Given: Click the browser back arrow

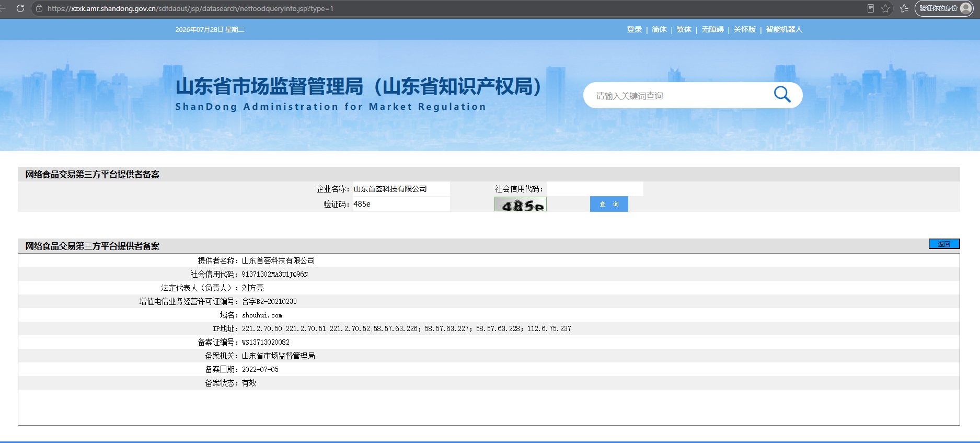Looking at the screenshot, I should tap(3, 8).
